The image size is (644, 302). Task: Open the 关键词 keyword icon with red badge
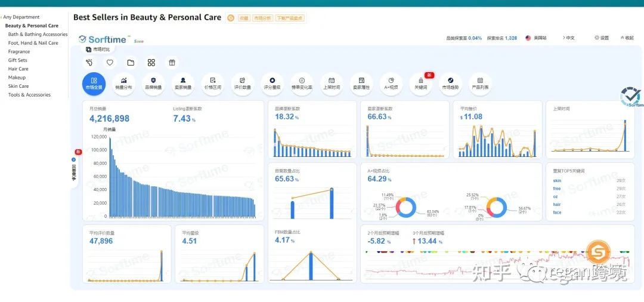click(x=420, y=84)
